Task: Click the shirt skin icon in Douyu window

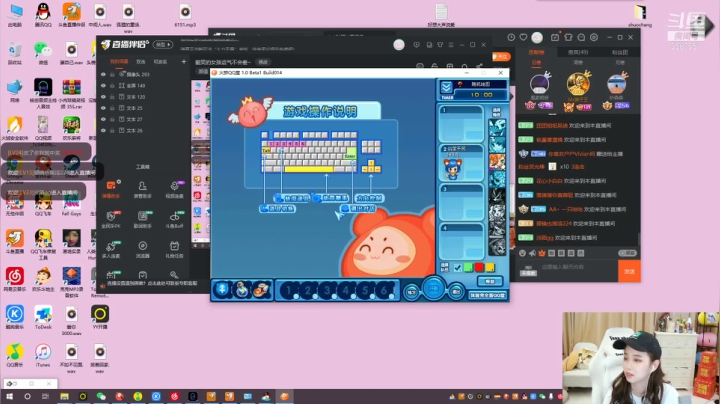Action: pos(568,37)
